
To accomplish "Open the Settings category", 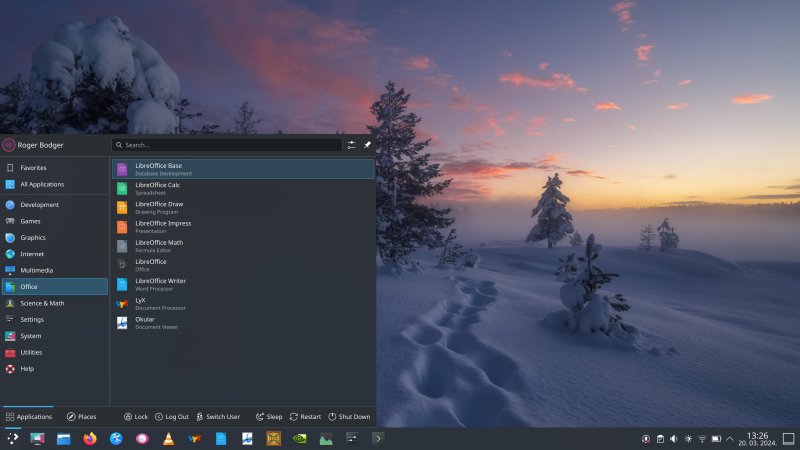I will coord(55,319).
